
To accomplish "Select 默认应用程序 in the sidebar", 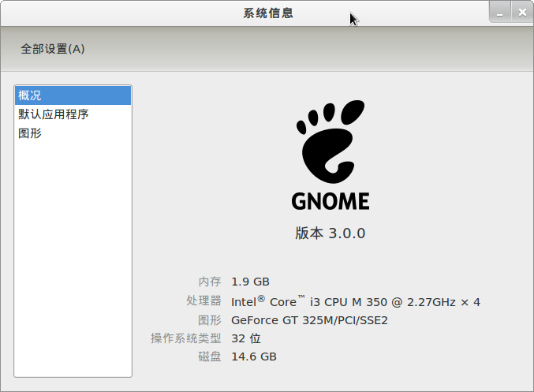I will click(x=73, y=114).
